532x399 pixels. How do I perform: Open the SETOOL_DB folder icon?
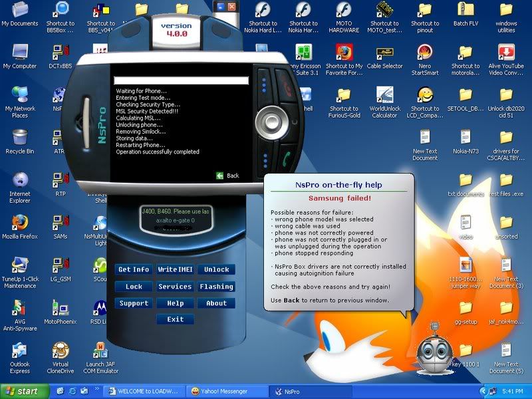(x=465, y=98)
